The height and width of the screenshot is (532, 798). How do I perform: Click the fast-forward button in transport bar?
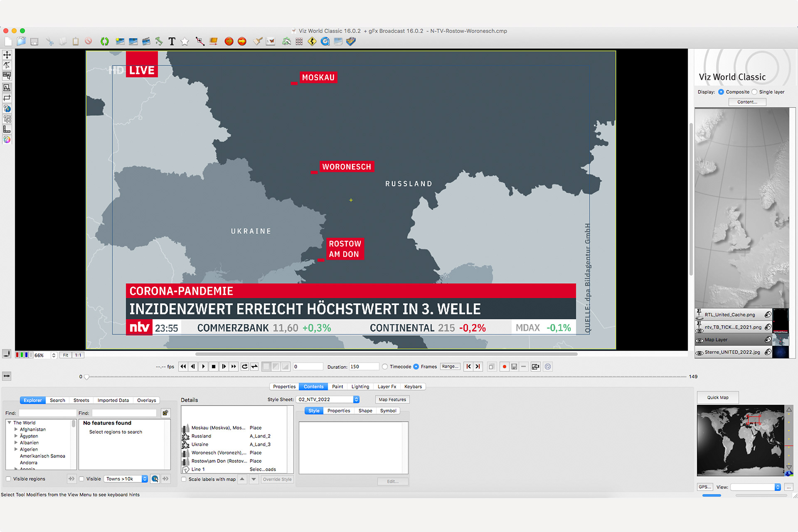tap(234, 367)
